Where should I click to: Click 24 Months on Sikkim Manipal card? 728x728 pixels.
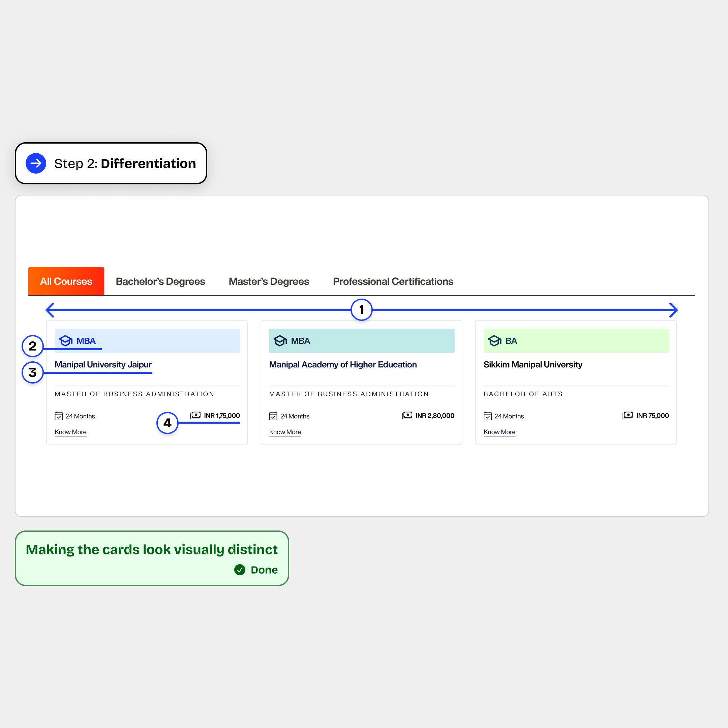tap(509, 416)
